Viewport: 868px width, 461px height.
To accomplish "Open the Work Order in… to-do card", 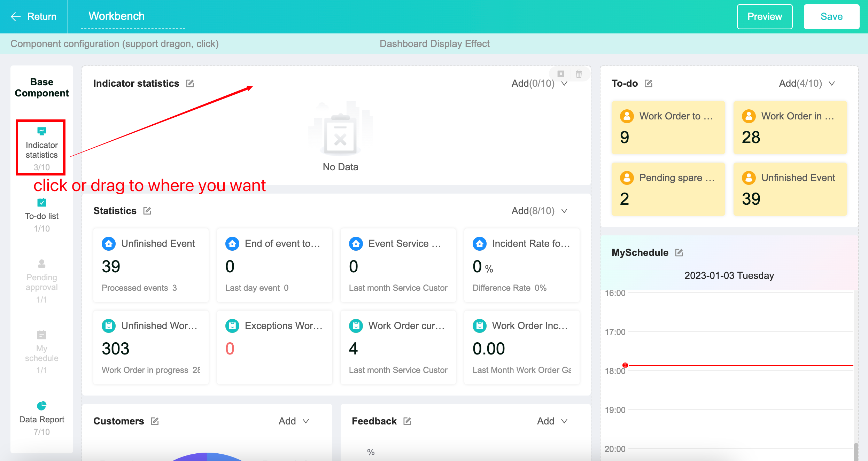I will click(x=790, y=127).
